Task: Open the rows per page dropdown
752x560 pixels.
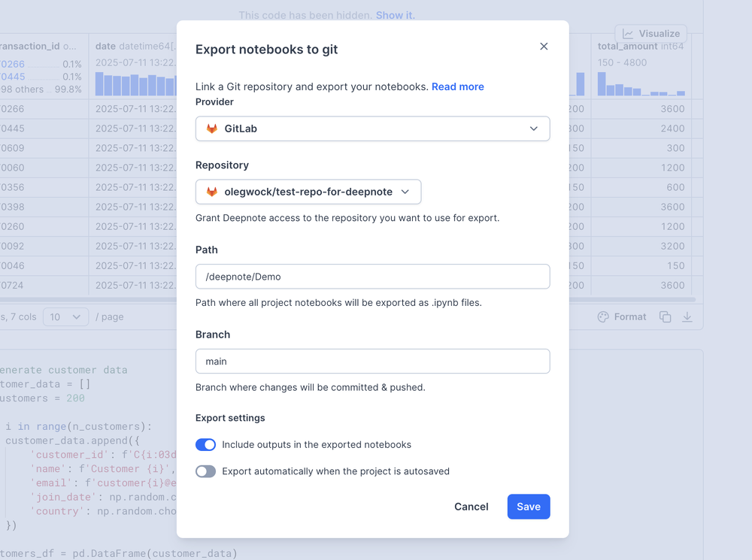Action: point(65,317)
